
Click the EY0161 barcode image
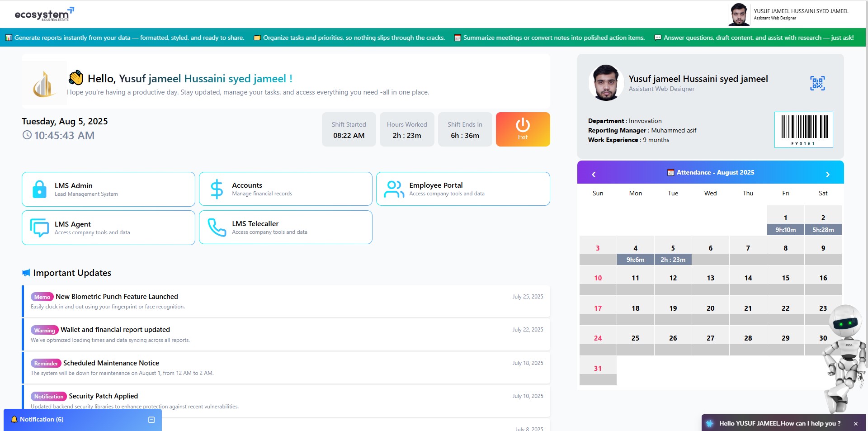[x=804, y=130]
